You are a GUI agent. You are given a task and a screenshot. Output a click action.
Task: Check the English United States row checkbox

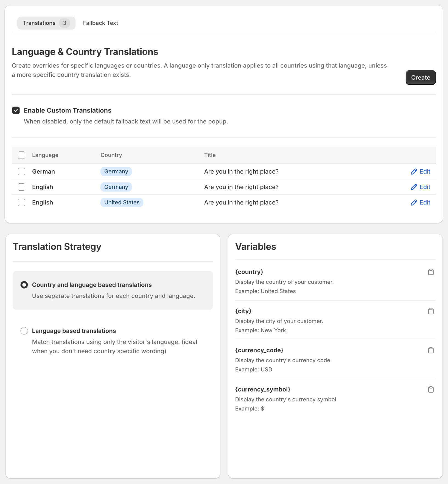pos(21,202)
